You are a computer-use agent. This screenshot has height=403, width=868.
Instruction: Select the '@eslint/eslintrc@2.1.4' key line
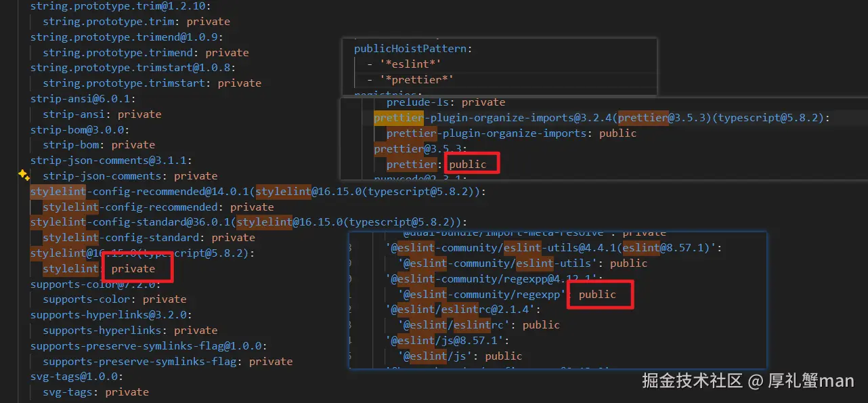click(463, 310)
